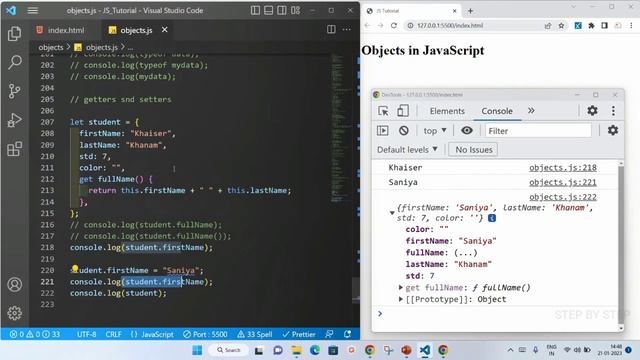Image resolution: width=640 pixels, height=360 pixels.
Task: Open the console settings gear
Action: pos(613,130)
